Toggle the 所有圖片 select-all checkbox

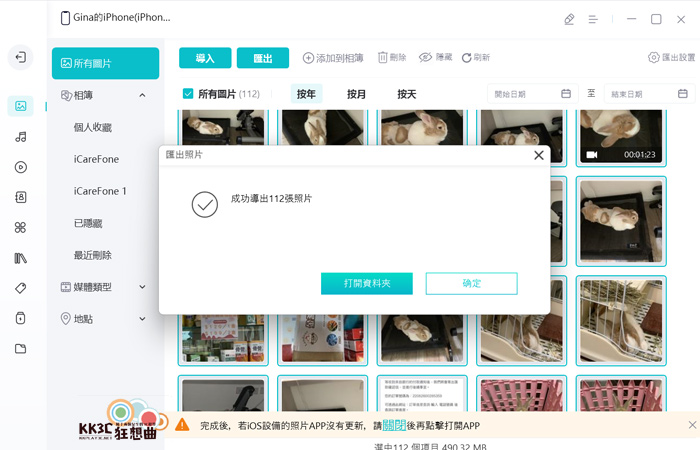click(188, 94)
